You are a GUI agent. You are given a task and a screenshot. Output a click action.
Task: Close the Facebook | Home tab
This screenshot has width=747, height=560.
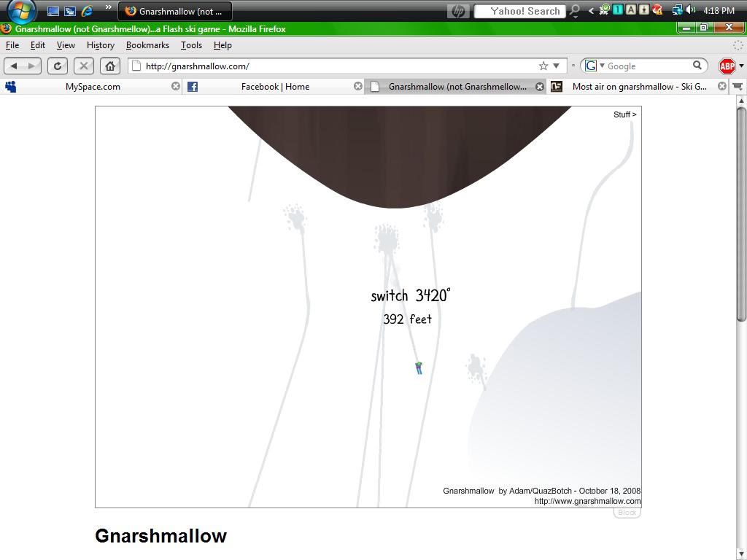click(x=358, y=86)
